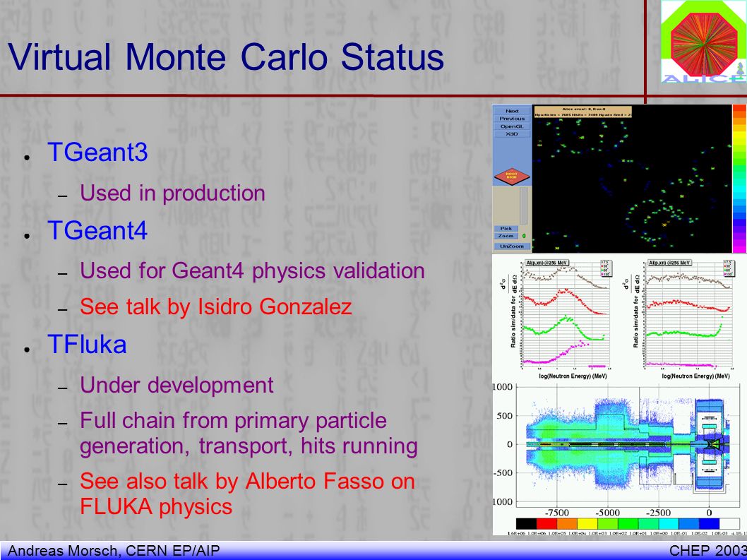747x560 pixels.
Task: Click the CHEP 2003 footer label
Action: pos(708,551)
